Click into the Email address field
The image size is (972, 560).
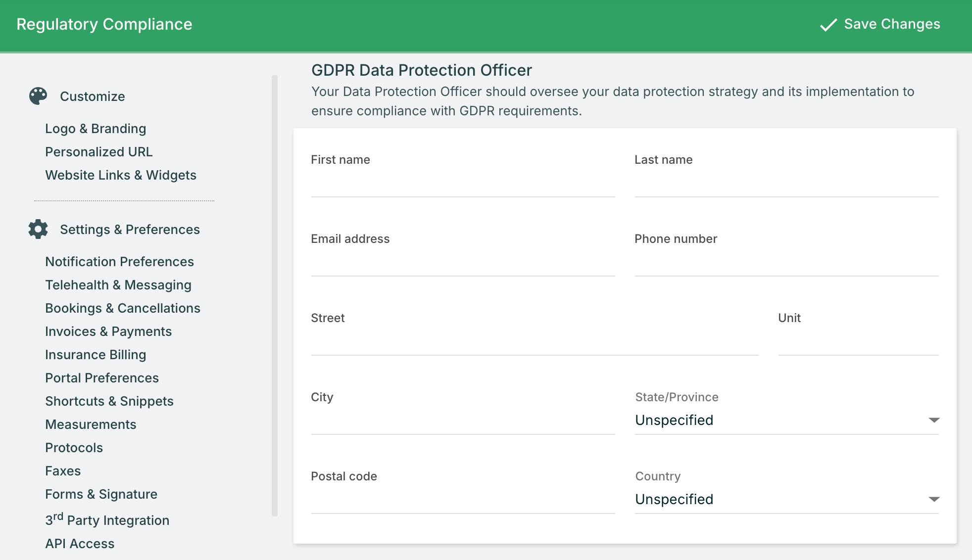click(x=463, y=263)
